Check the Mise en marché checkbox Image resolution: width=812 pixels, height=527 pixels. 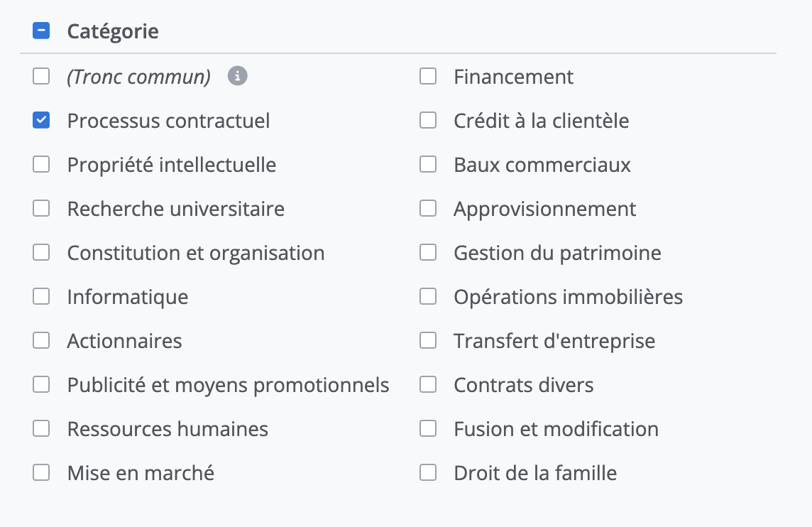(x=41, y=473)
